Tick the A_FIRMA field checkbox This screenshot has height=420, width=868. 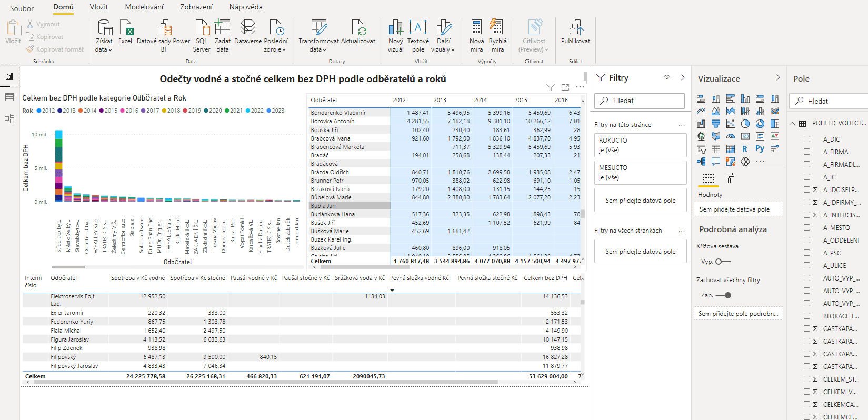pyautogui.click(x=807, y=152)
